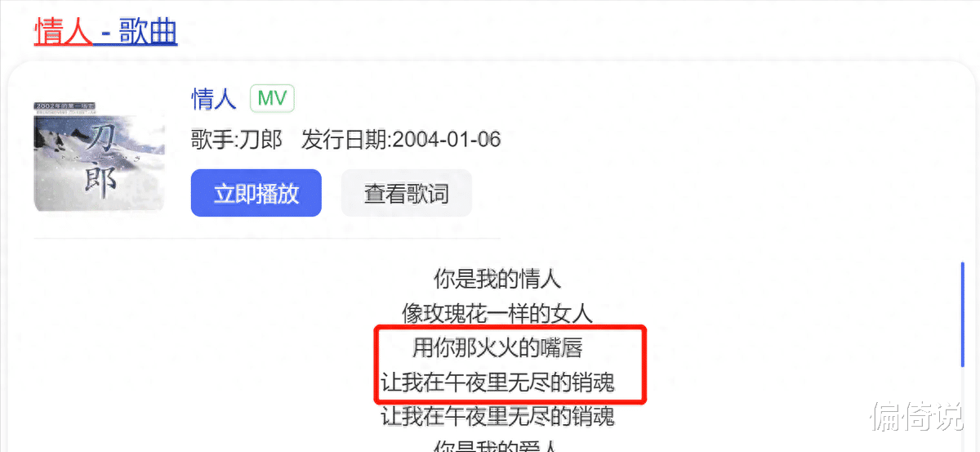
Task: Click 让我在午夜里无尽的销魂 inside the red box
Action: pos(497,382)
